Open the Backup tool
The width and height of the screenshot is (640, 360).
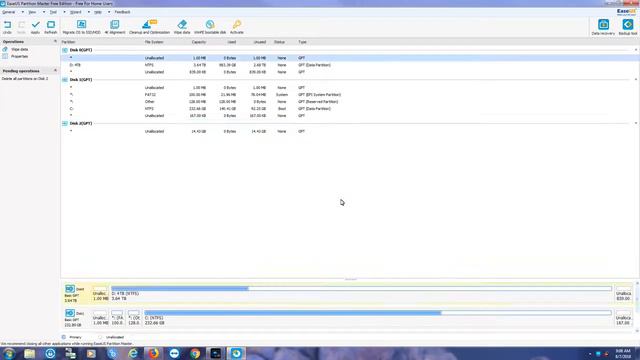[628, 27]
